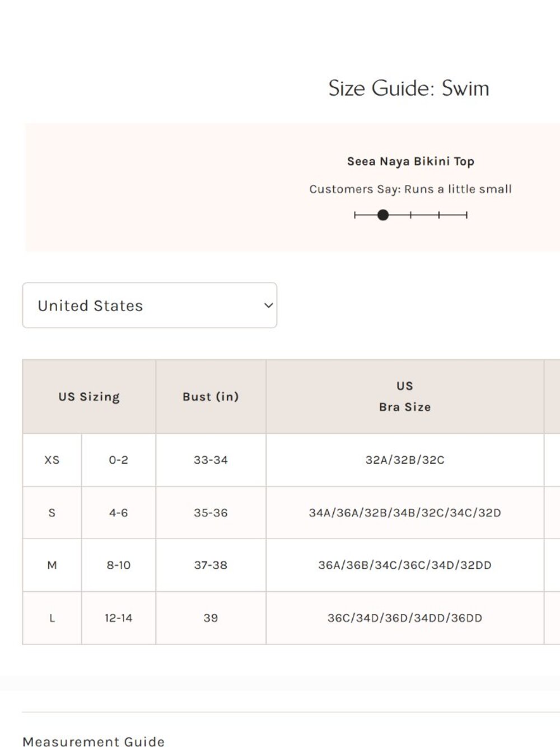Click the M size row label
The image size is (560, 747).
point(52,565)
